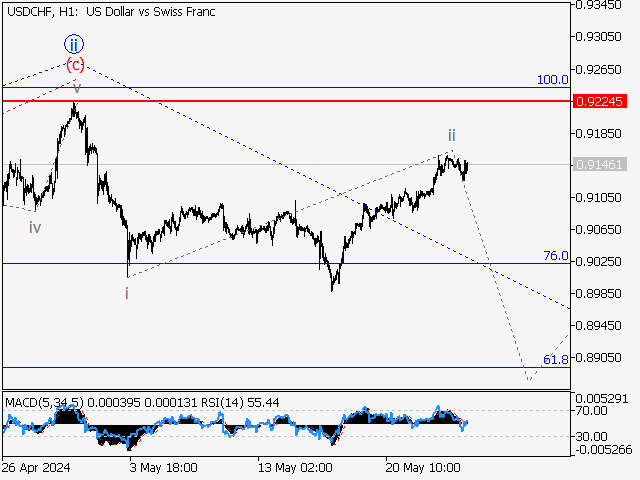
Task: Select the red '(c)' wave label
Action: pos(76,64)
